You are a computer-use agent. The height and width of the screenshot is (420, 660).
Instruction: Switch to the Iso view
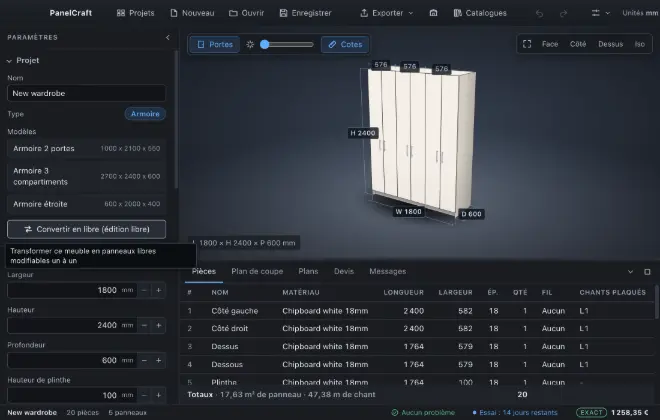[639, 44]
